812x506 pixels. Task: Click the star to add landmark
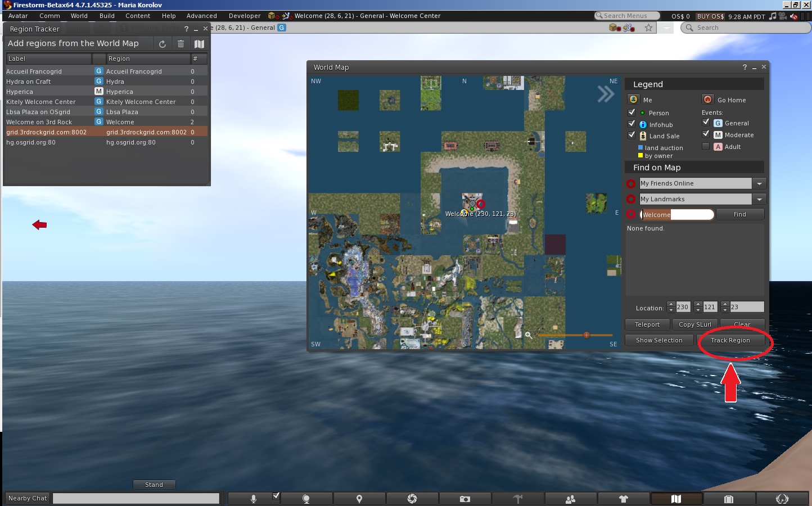pyautogui.click(x=648, y=28)
